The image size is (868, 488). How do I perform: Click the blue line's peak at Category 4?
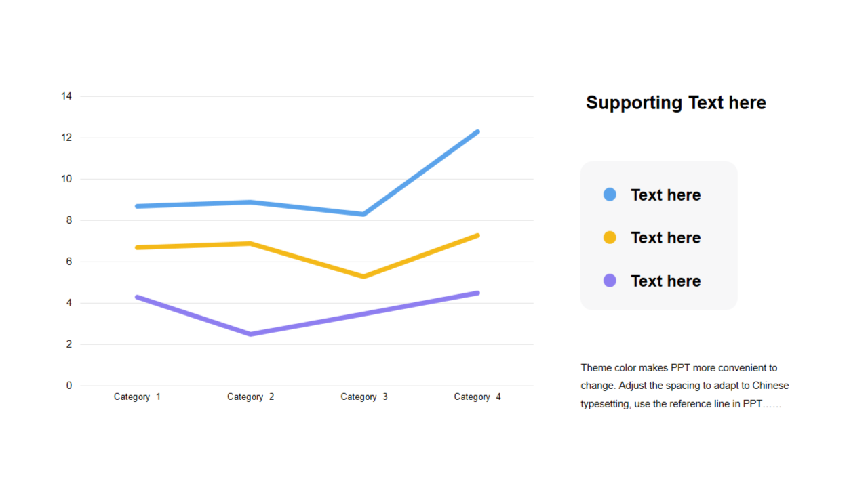477,131
